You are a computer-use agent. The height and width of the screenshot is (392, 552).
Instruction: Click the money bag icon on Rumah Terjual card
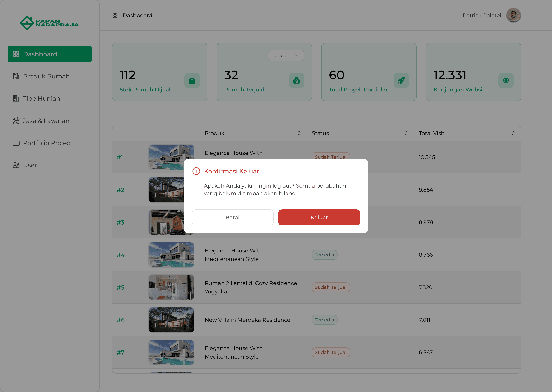(297, 80)
